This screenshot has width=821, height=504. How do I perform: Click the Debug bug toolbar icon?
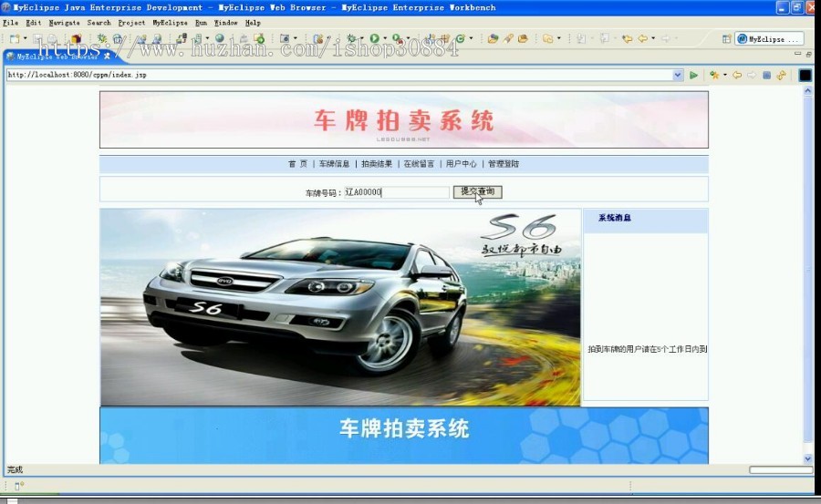(x=351, y=38)
